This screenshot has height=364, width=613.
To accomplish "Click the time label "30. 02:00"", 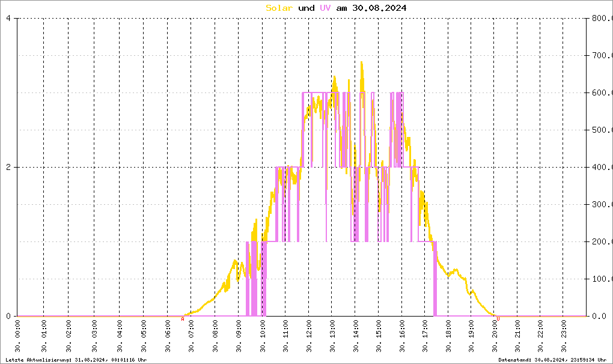I will tap(69, 336).
